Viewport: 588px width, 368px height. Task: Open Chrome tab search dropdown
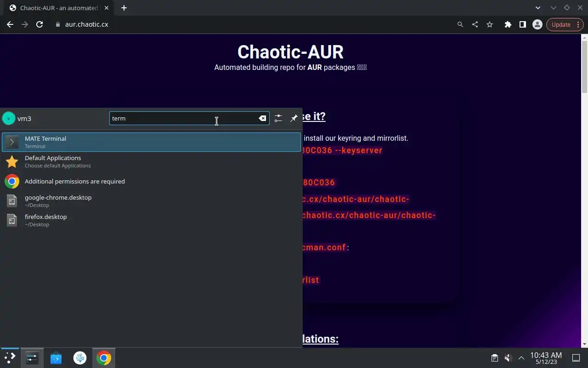(x=538, y=8)
